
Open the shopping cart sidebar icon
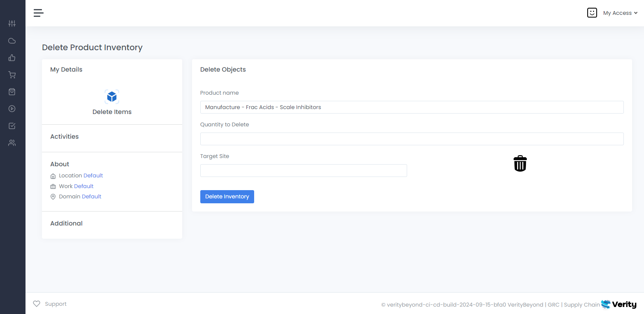(x=12, y=75)
